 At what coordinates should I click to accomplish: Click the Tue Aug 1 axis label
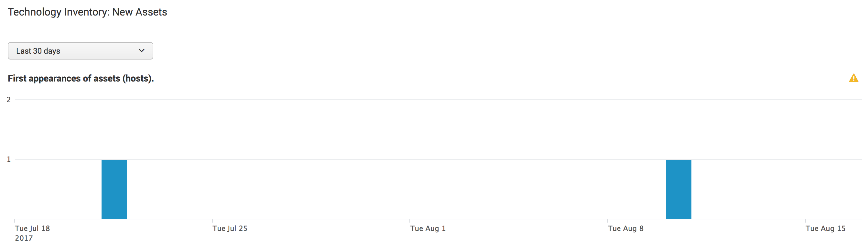point(428,228)
